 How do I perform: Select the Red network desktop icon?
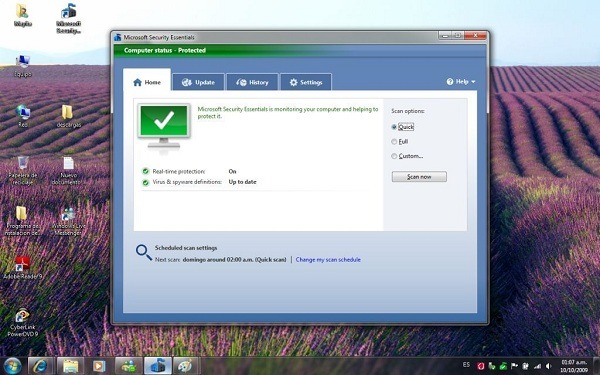click(23, 116)
